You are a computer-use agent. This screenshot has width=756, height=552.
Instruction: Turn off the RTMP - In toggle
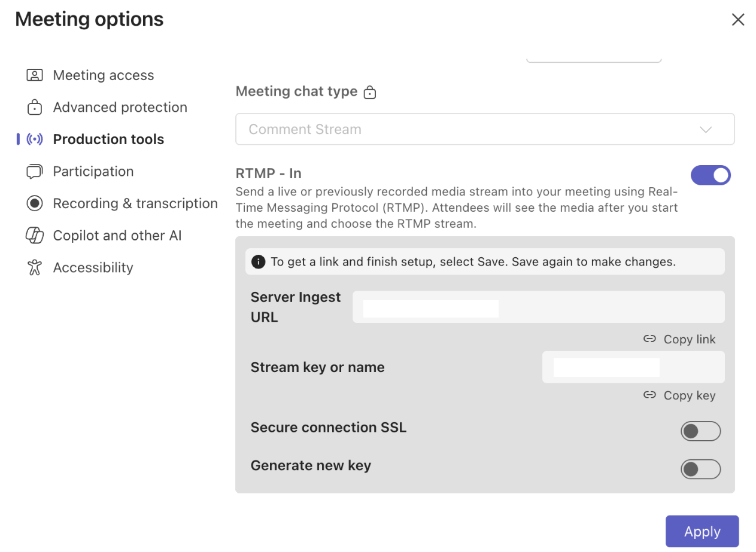click(x=711, y=175)
